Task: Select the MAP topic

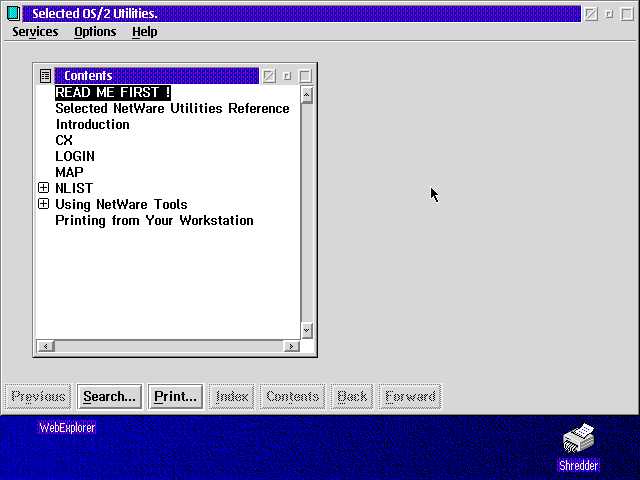Action: click(x=69, y=172)
